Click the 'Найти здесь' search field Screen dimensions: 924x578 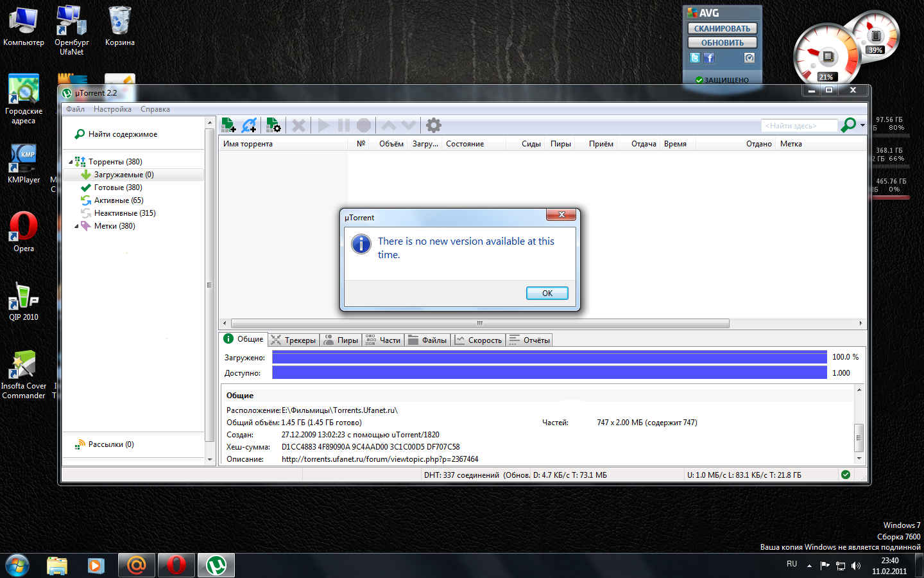tap(799, 126)
